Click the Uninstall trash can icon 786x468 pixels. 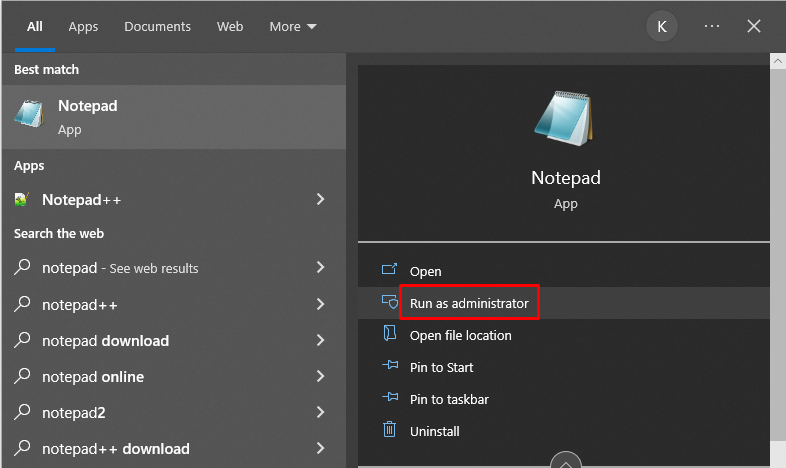click(389, 429)
